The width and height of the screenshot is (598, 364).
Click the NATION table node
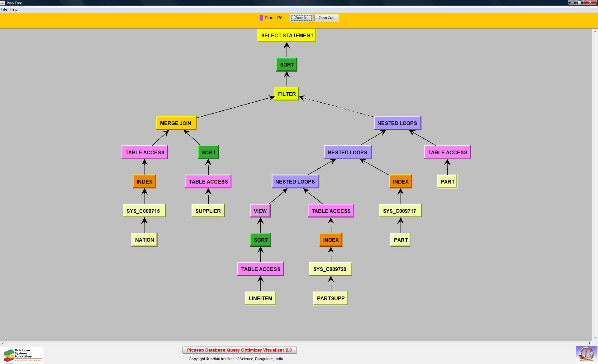point(145,240)
